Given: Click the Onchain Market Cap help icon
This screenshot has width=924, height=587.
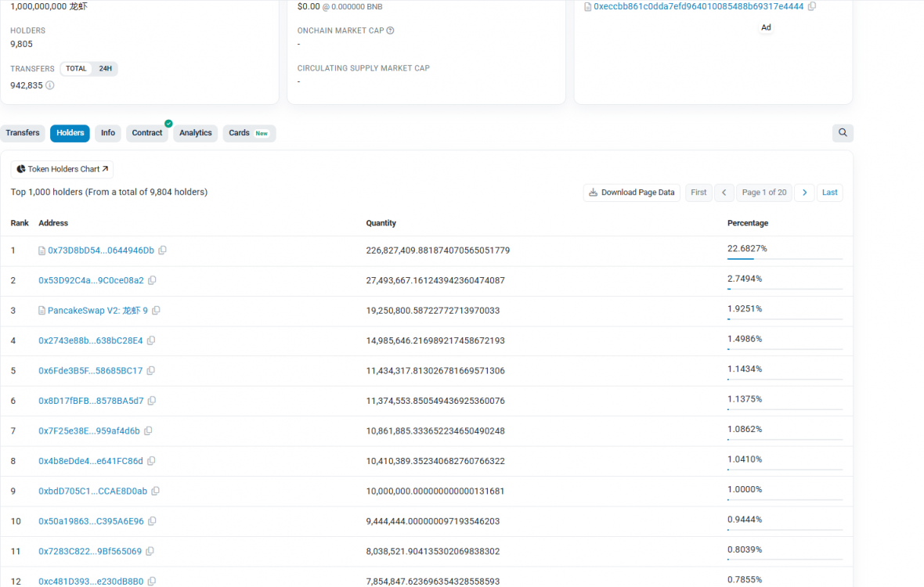Looking at the screenshot, I should (x=390, y=31).
